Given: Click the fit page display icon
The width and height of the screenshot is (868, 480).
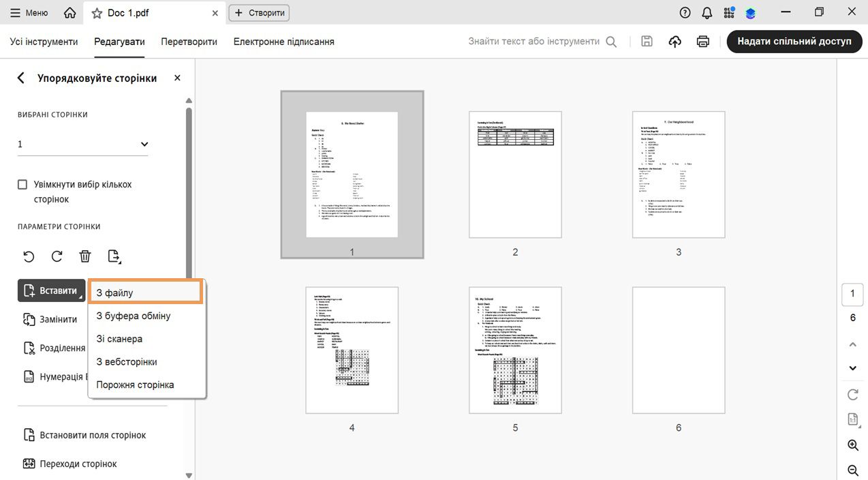Looking at the screenshot, I should point(852,419).
